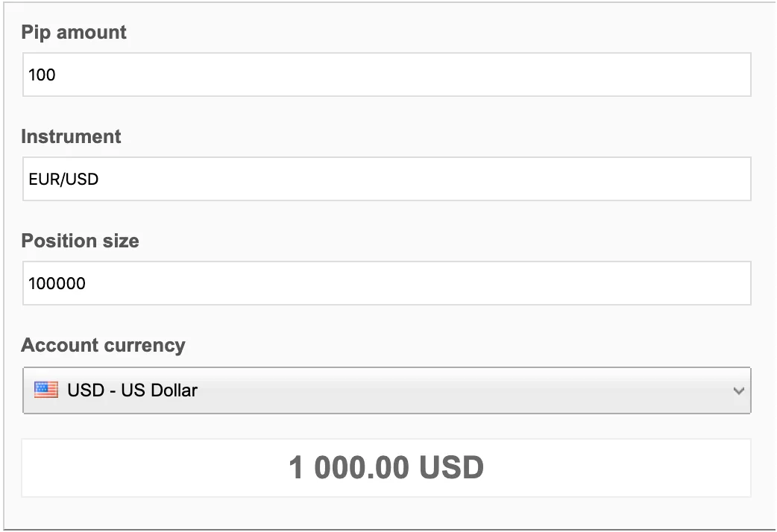Click the 1 000.00 USD result text
This screenshot has height=532, width=777.
pyautogui.click(x=386, y=468)
